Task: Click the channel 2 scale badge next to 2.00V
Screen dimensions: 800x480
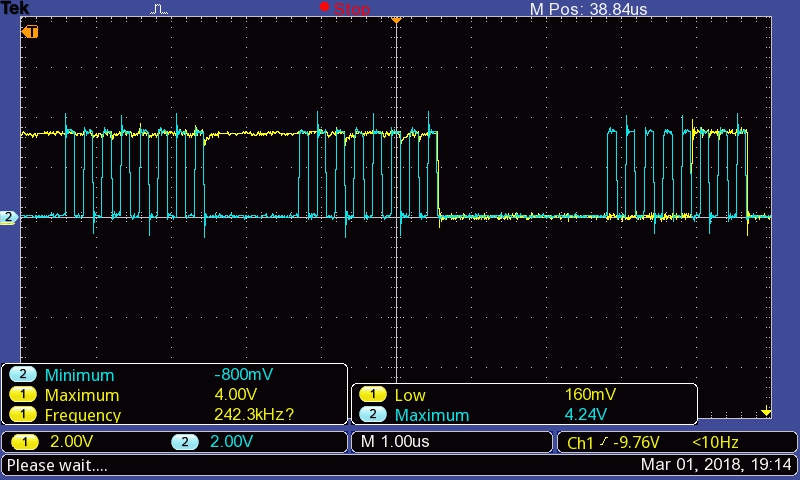Action: [185, 442]
